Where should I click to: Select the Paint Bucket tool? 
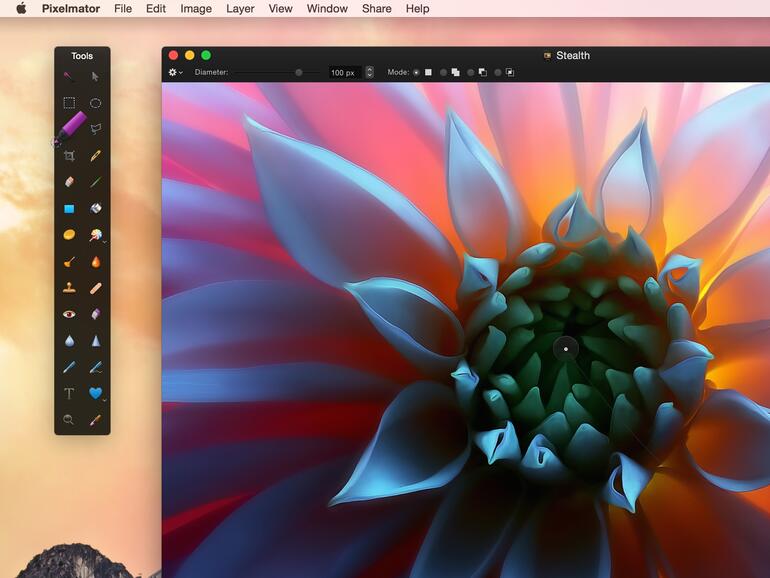pos(96,209)
